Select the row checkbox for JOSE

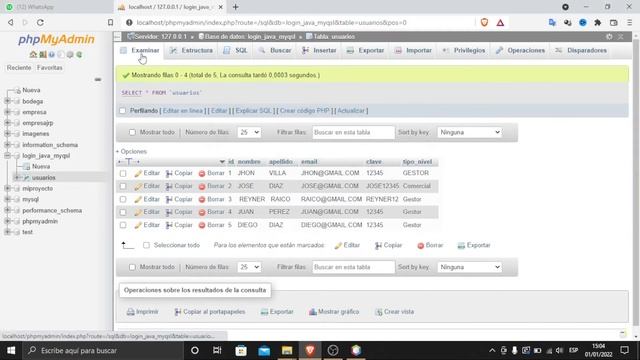tap(123, 186)
